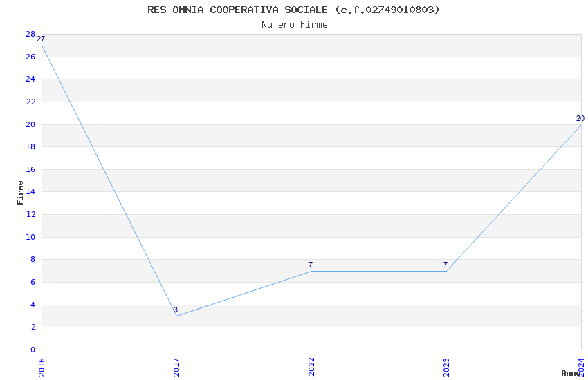Image resolution: width=588 pixels, height=380 pixels.
Task: Click the data label 3 at 2017
Action: click(176, 310)
